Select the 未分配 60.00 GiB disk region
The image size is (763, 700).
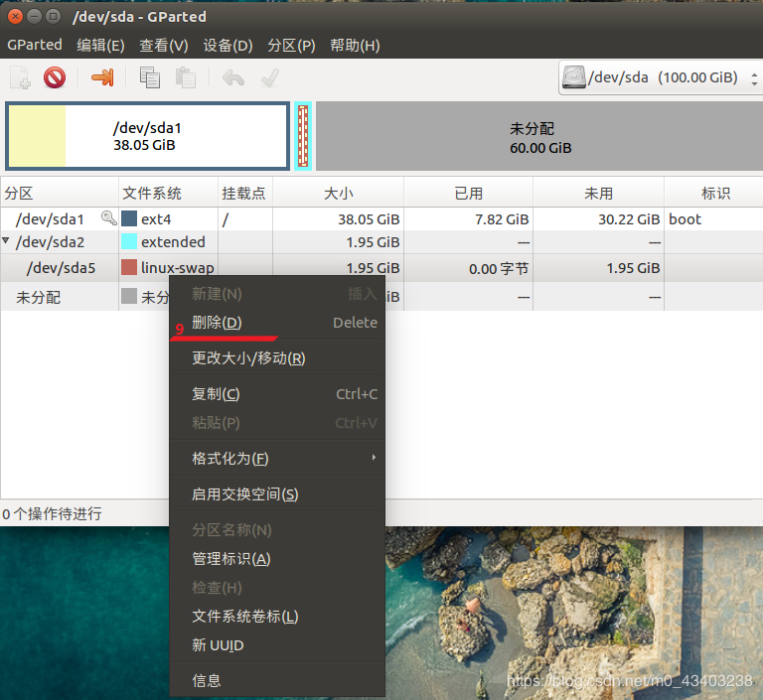click(539, 136)
